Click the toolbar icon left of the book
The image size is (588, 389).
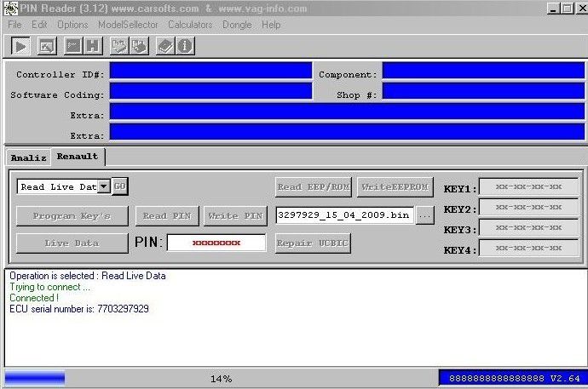(x=138, y=45)
